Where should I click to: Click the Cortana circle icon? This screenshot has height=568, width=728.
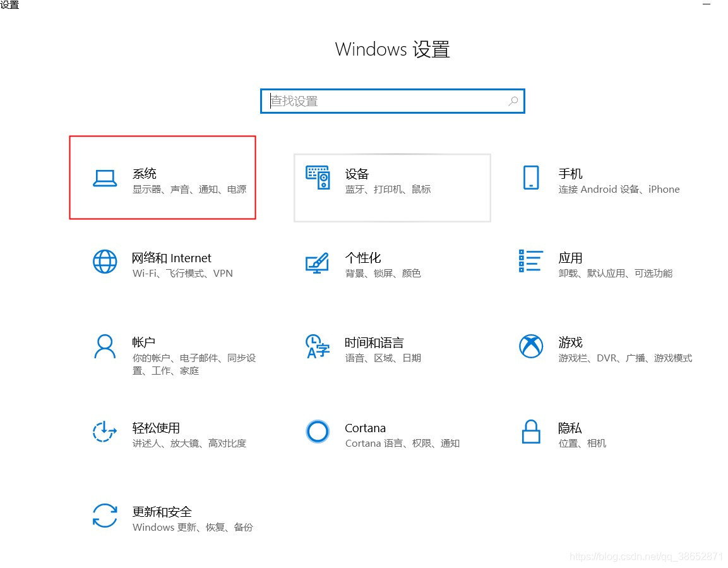click(x=318, y=432)
